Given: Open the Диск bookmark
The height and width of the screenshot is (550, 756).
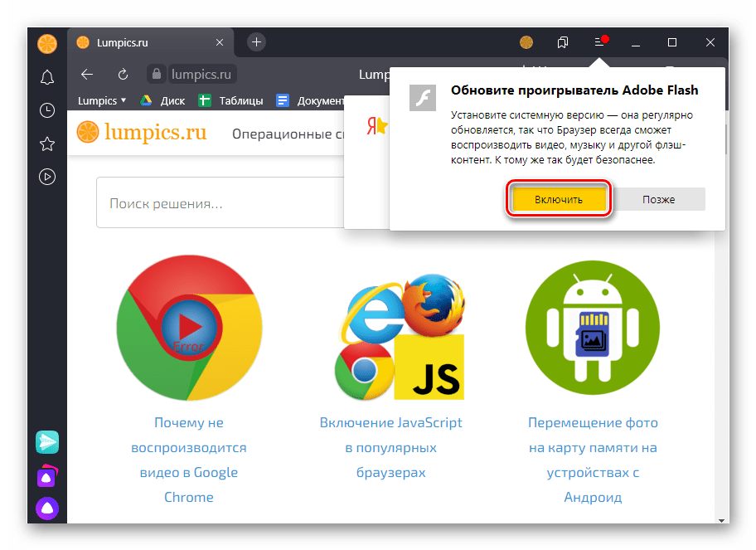Looking at the screenshot, I should coord(162,101).
